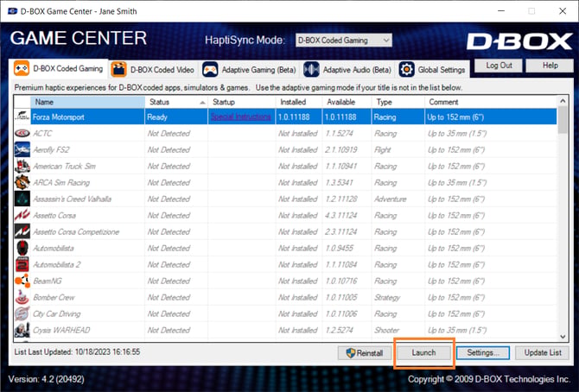Click the Version: 4.2 (20492) text

(x=46, y=379)
